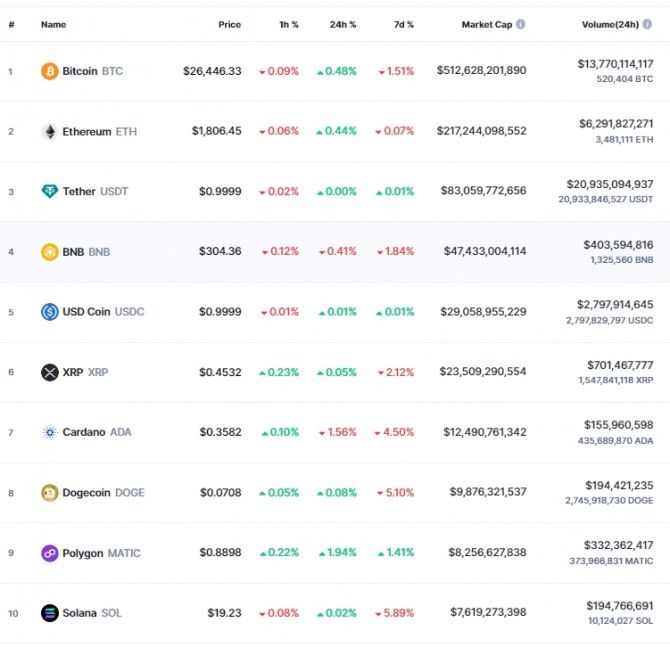Viewport: 670px width, 647px height.
Task: Sort by the 1h % column header
Action: [288, 24]
